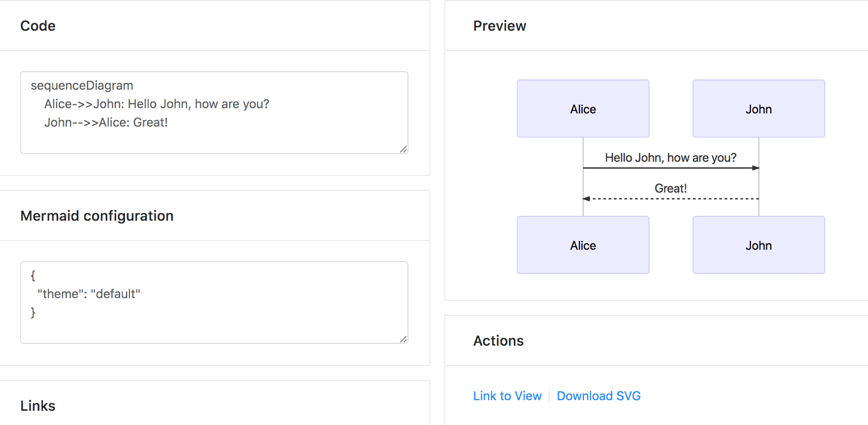Click the Preview section heading
Image resolution: width=868 pixels, height=425 pixels.
point(500,26)
